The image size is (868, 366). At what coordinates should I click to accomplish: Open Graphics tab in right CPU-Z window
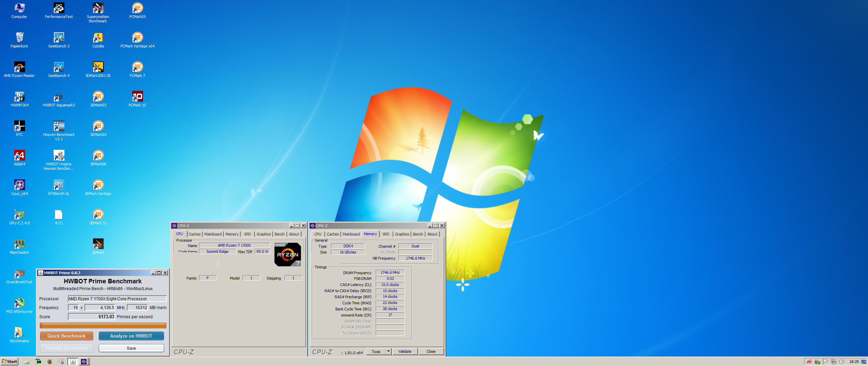point(402,234)
